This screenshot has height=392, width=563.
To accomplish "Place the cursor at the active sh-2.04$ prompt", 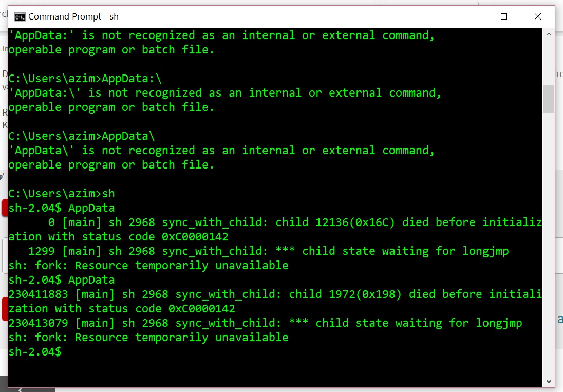I will point(67,351).
